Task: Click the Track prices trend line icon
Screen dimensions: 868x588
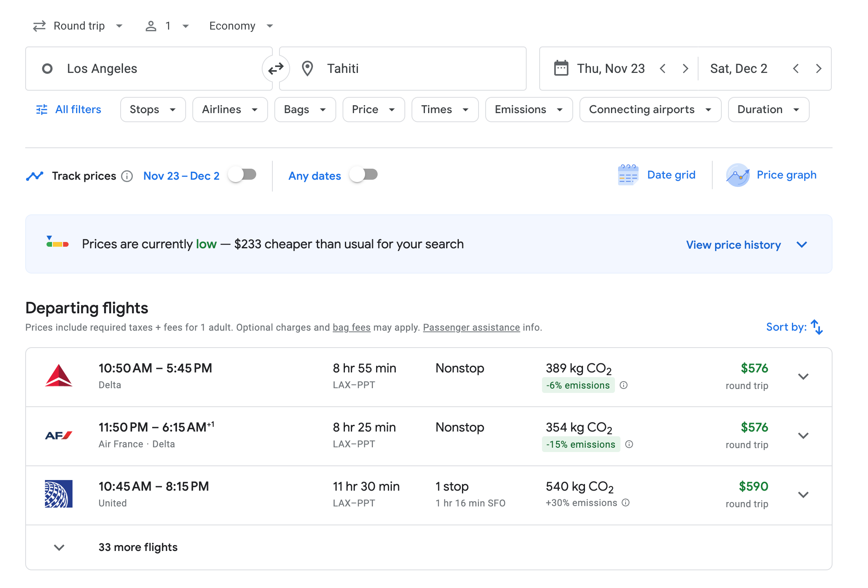Action: (x=35, y=176)
